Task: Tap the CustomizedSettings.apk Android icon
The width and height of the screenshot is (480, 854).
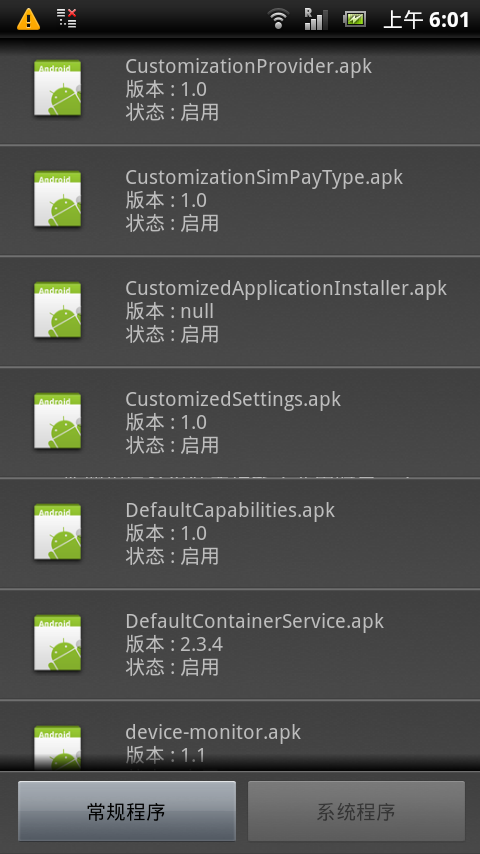Action: click(x=57, y=421)
